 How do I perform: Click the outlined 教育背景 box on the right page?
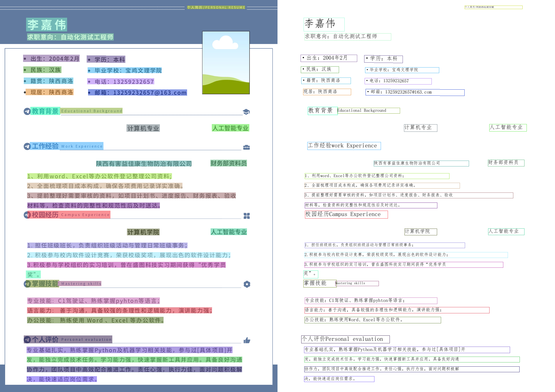322,111
